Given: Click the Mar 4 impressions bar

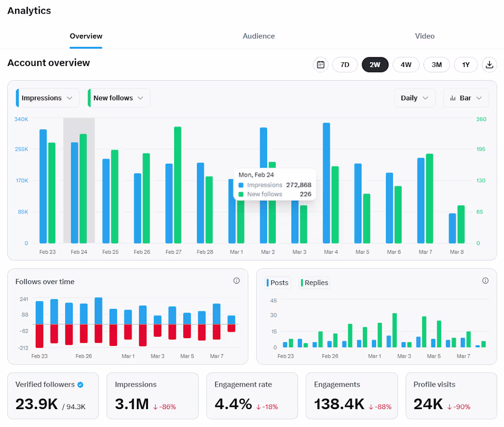Looking at the screenshot, I should 326,183.
